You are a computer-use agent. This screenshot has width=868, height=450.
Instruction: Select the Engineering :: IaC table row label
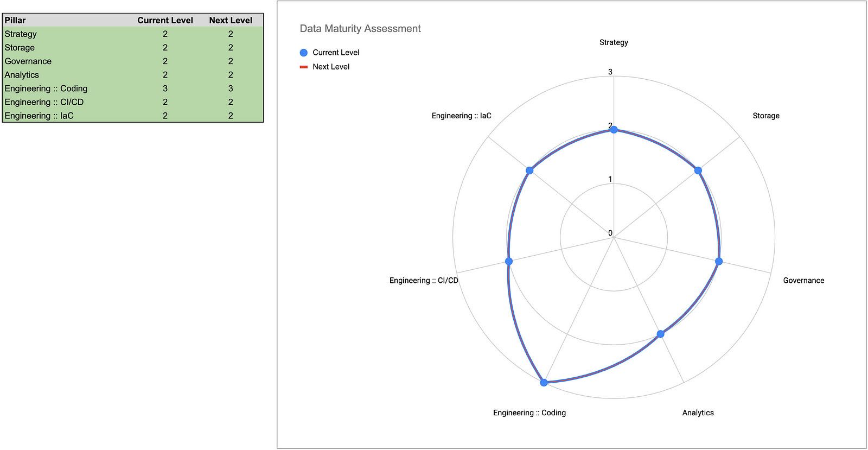pyautogui.click(x=39, y=116)
